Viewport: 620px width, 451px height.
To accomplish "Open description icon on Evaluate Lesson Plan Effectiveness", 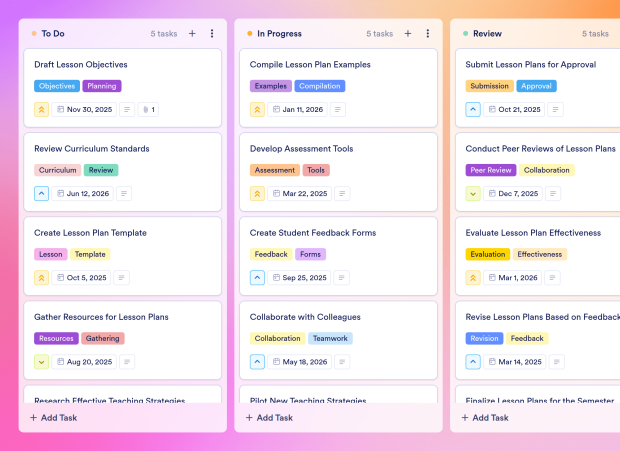I will pyautogui.click(x=552, y=278).
